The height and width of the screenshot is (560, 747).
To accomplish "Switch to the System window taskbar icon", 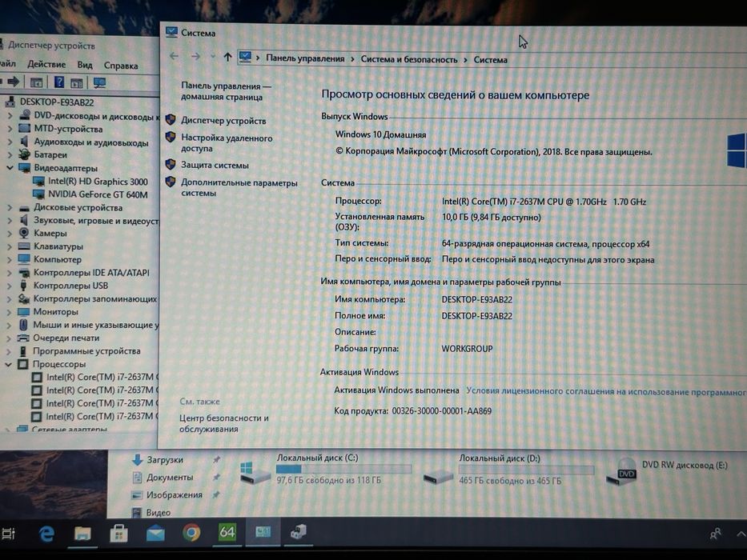I will [263, 532].
